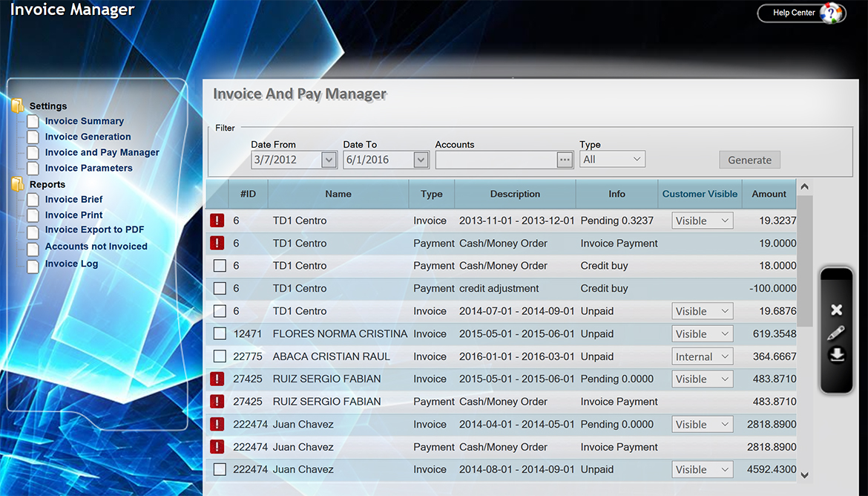Click the Accounts browse ellipsis button
The width and height of the screenshot is (868, 496).
(565, 160)
